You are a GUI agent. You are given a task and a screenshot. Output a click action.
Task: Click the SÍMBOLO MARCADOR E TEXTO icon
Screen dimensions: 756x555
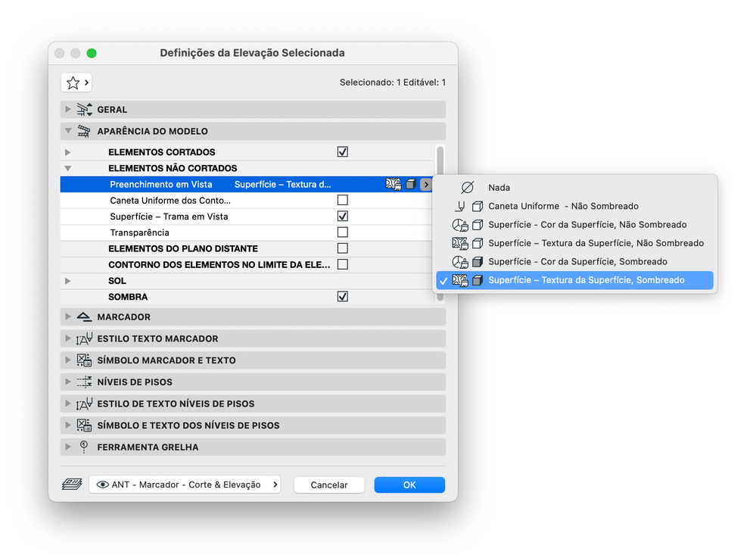[84, 360]
